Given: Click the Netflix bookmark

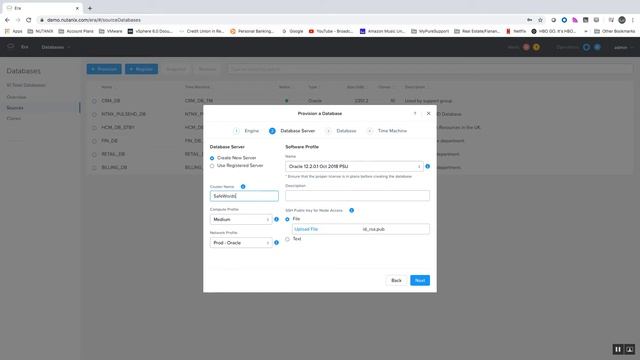Looking at the screenshot, I should (516, 31).
